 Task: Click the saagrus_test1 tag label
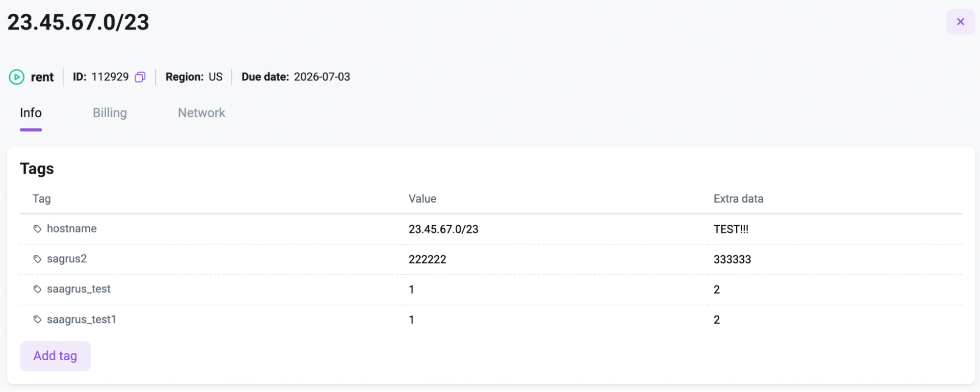pyautogui.click(x=81, y=320)
